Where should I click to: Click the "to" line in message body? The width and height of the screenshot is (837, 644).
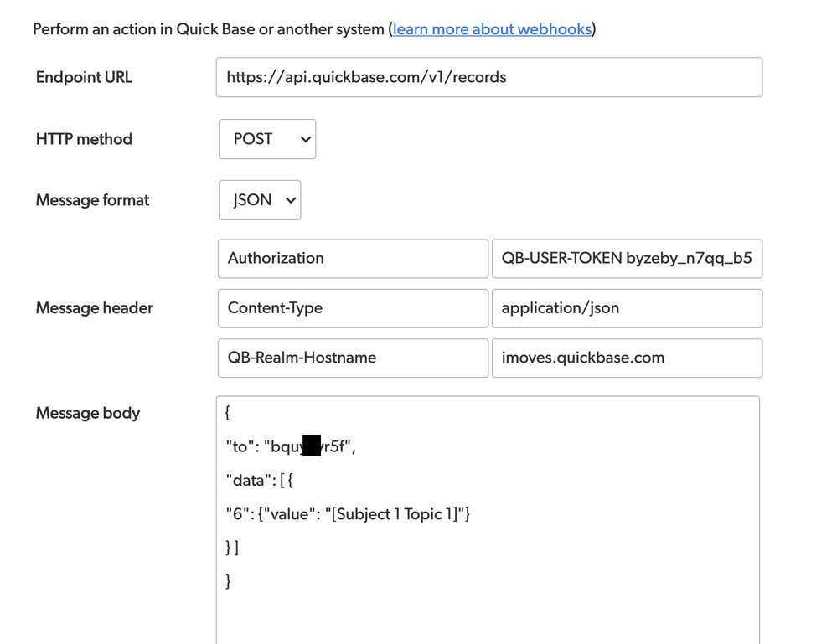pos(291,446)
